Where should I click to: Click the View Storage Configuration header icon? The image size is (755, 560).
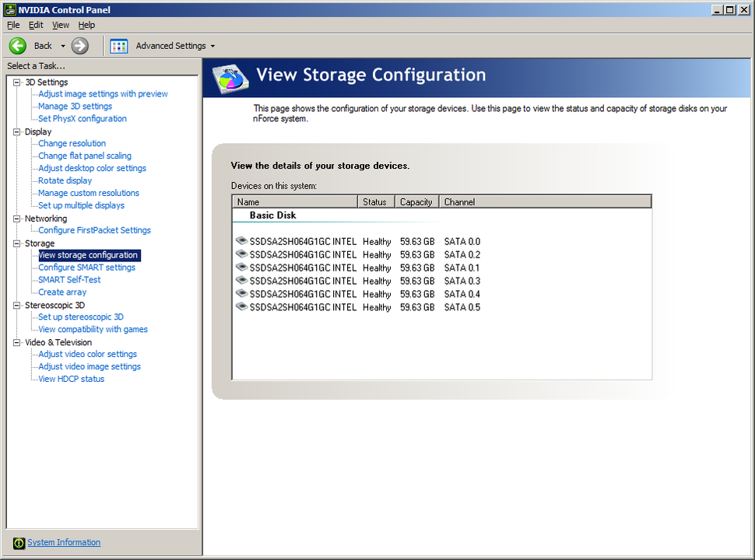coord(230,79)
